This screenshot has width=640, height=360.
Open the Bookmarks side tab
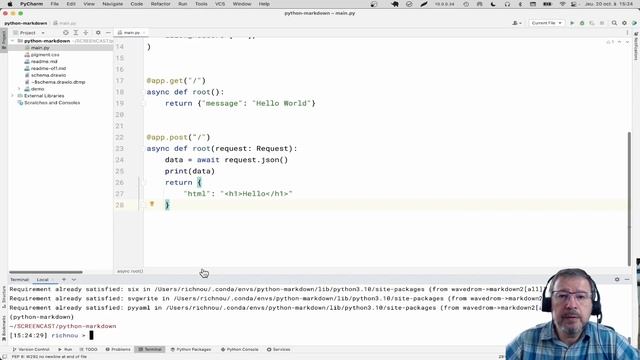[4, 328]
